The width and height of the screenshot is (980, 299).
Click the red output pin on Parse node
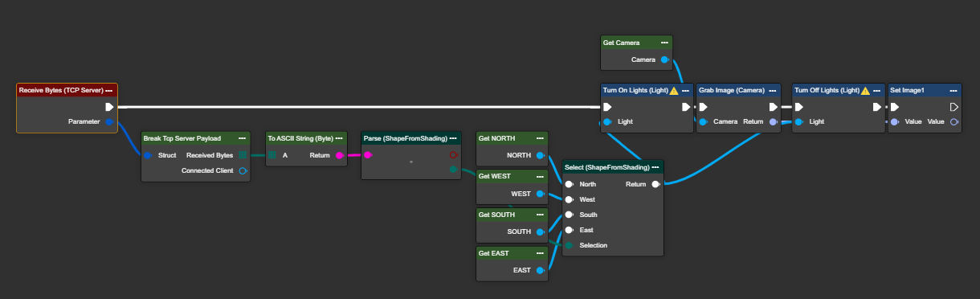453,155
